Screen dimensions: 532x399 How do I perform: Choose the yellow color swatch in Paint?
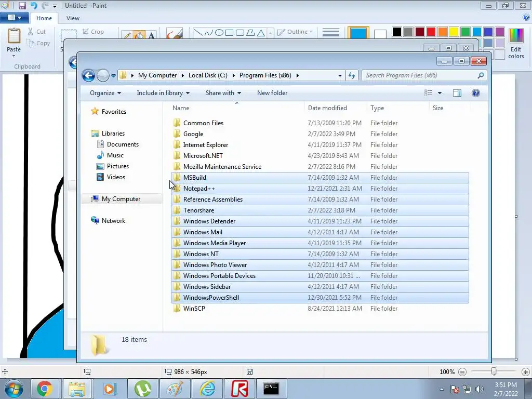click(454, 32)
